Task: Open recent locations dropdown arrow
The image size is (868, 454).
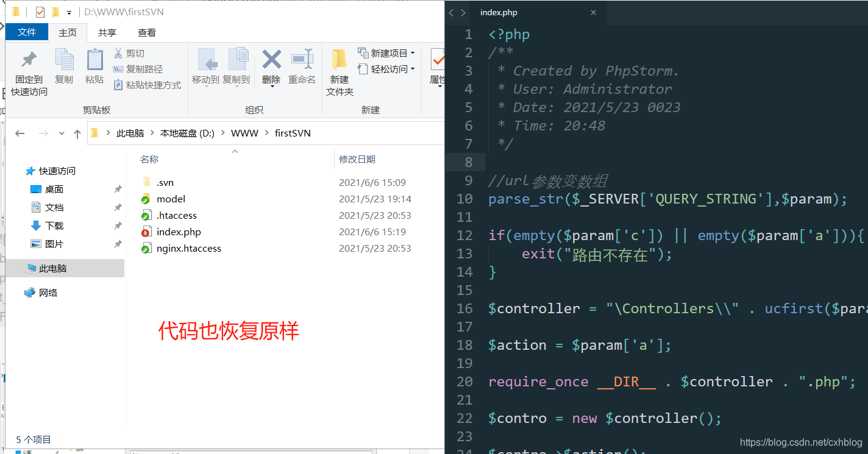Action: tap(62, 133)
